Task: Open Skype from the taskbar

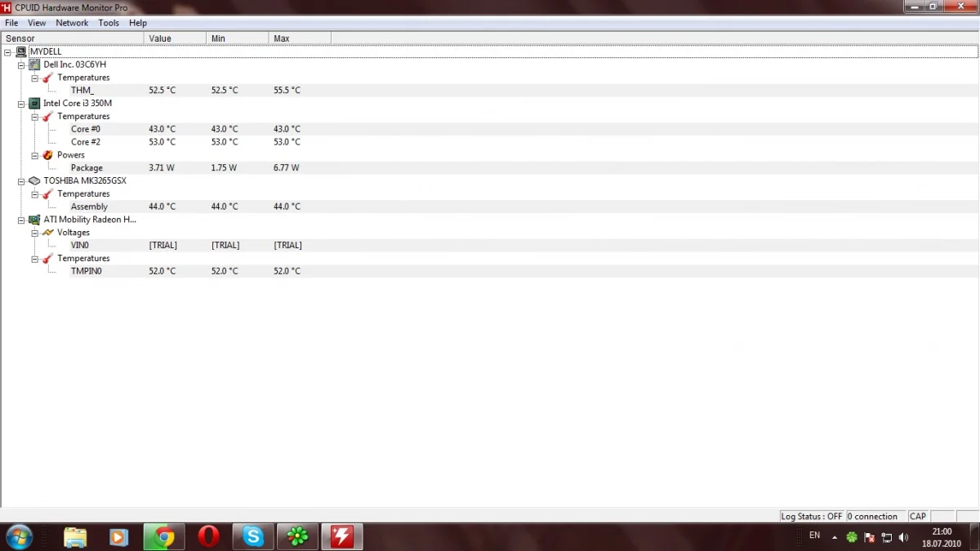Action: pyautogui.click(x=253, y=536)
